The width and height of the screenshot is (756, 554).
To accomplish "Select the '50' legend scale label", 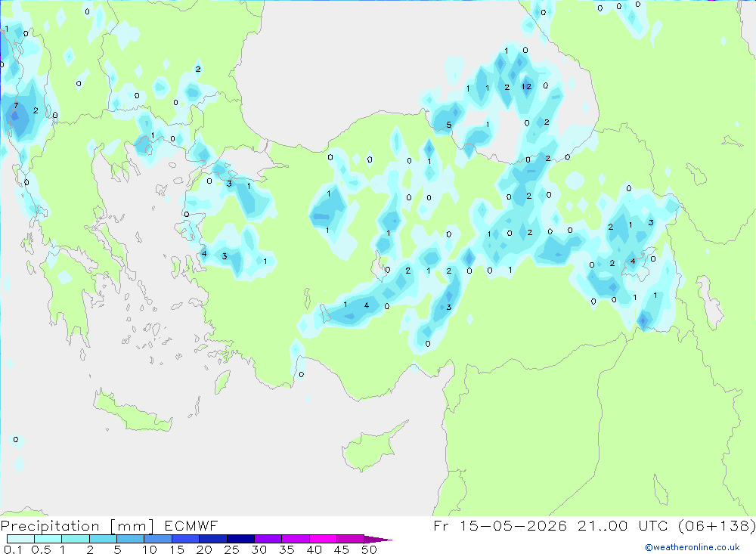I will point(369,549).
